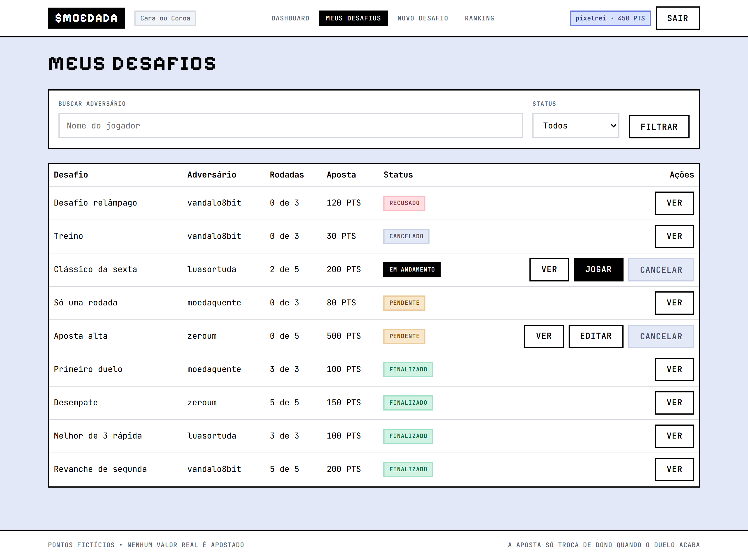This screenshot has height=560, width=748.
Task: Open the Status dropdown set to Todos
Action: click(576, 126)
